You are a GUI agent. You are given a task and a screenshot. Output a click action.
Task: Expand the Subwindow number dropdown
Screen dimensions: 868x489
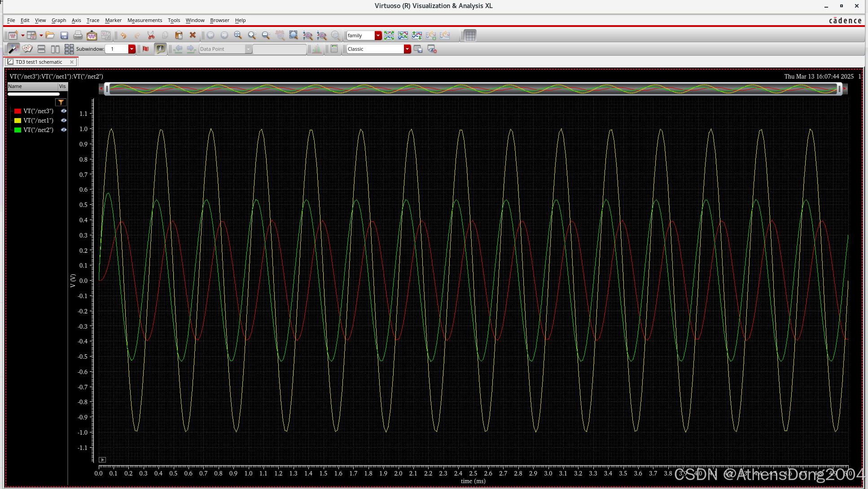click(132, 49)
